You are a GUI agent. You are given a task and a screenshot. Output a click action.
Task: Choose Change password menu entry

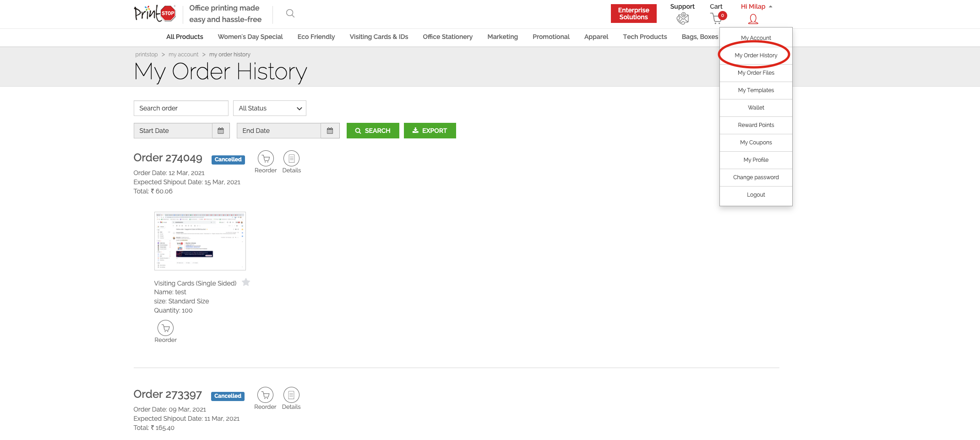tap(756, 177)
